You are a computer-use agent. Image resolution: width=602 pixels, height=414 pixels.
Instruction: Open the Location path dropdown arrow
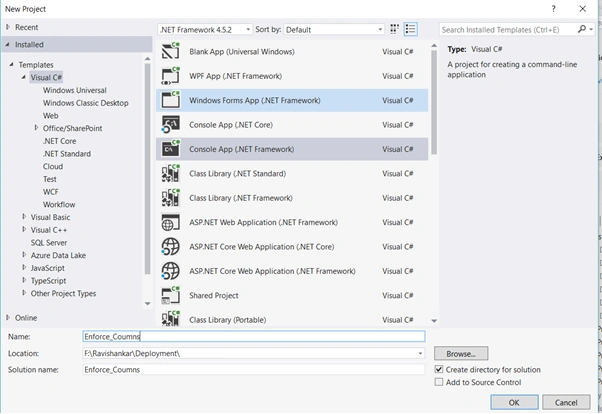[x=420, y=353]
